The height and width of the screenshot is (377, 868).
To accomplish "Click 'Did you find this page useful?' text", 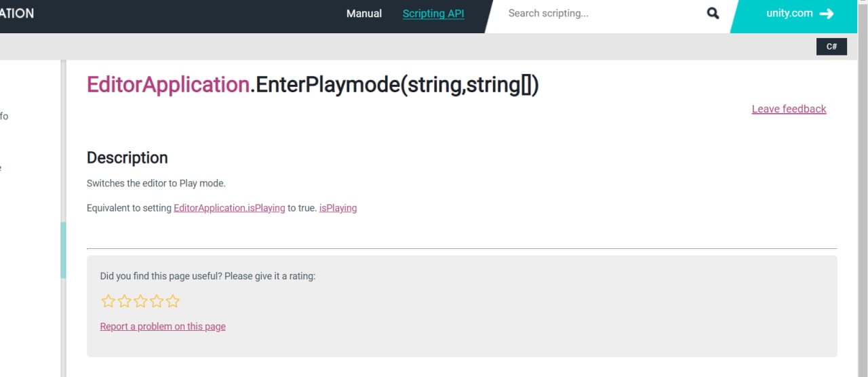I will (x=208, y=277).
